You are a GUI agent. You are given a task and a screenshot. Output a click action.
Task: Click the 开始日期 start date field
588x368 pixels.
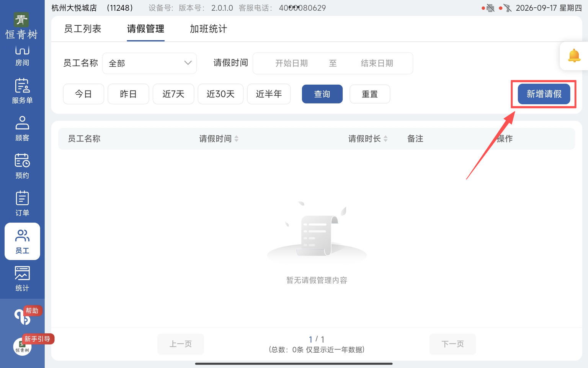click(291, 63)
